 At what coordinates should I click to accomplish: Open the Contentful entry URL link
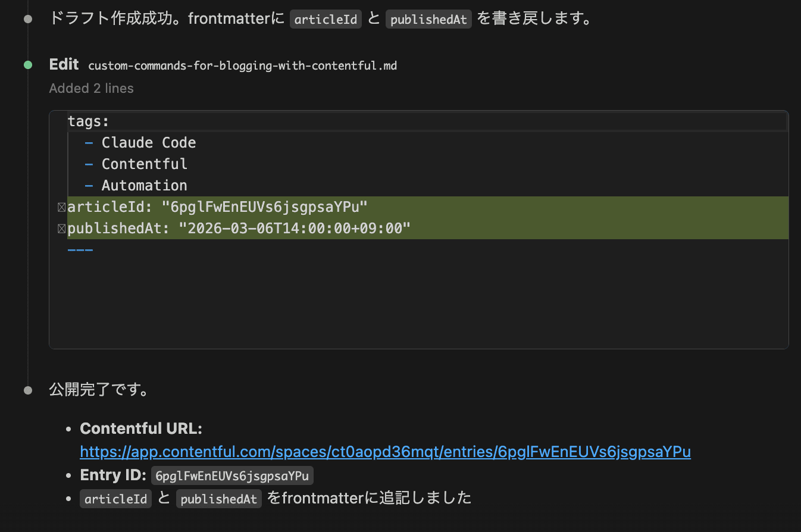(x=385, y=452)
